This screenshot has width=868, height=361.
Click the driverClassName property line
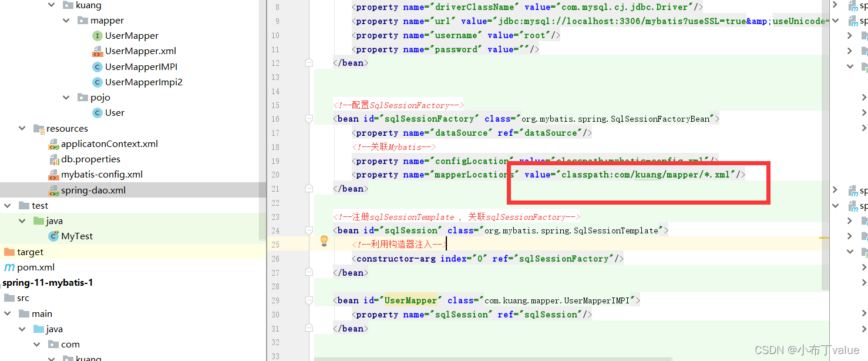528,7
